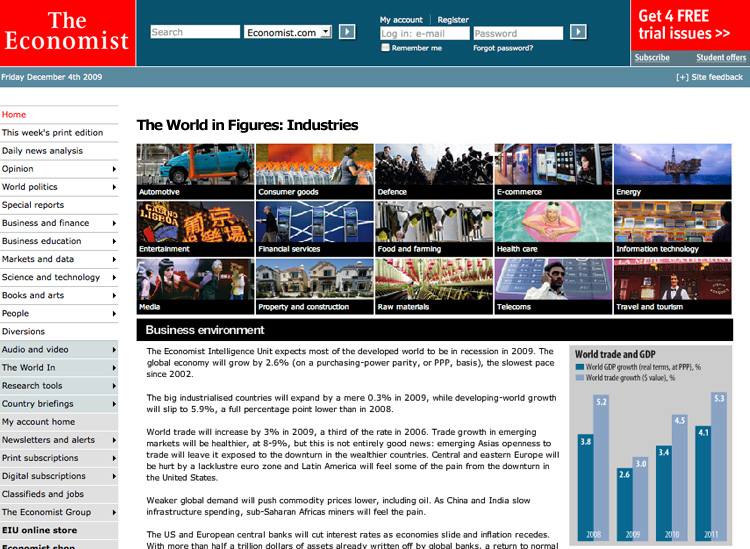This screenshot has width=750, height=549.
Task: Open Entertainment industry thumbnail
Action: [195, 229]
